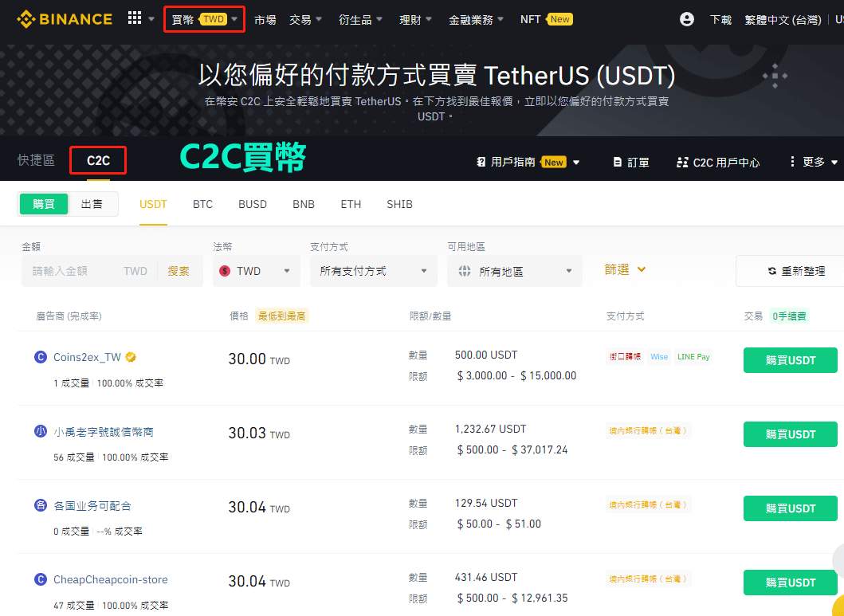The width and height of the screenshot is (844, 616).
Task: Click the globe icon in 可用地區 field
Action: point(466,270)
